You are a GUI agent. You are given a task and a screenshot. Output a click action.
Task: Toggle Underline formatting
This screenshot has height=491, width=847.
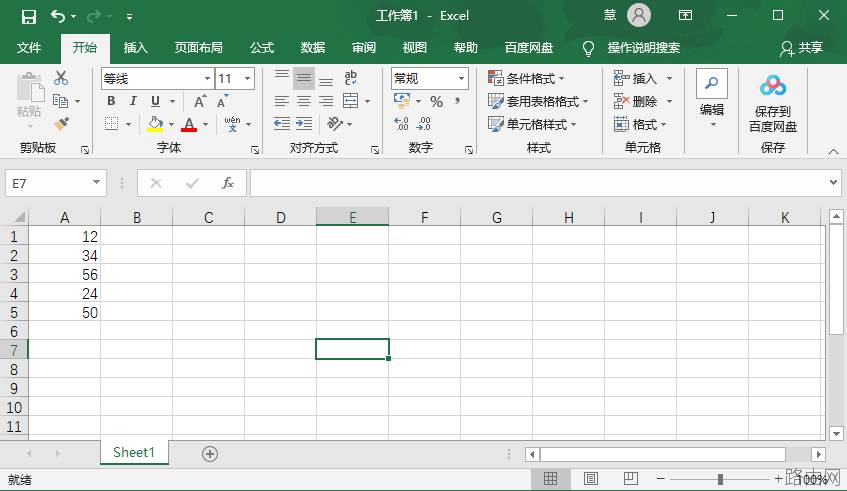pos(156,101)
